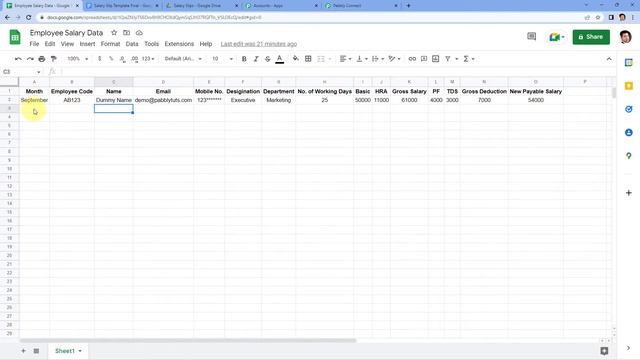Add a new sheet with the plus

23,351
